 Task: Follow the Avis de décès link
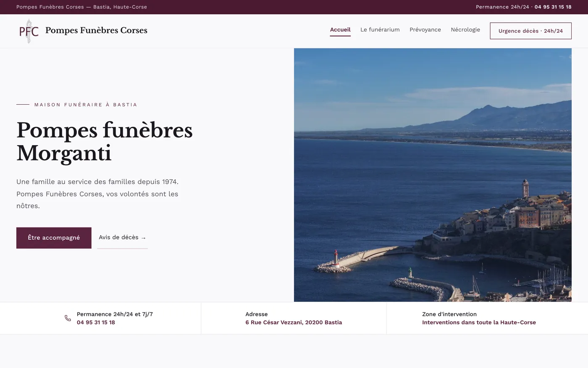point(122,238)
